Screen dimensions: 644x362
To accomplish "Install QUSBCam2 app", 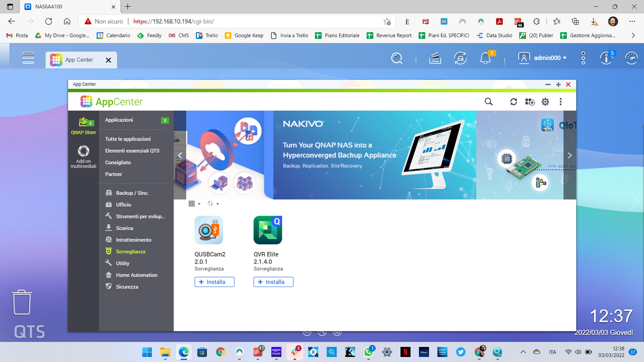I will (x=214, y=282).
